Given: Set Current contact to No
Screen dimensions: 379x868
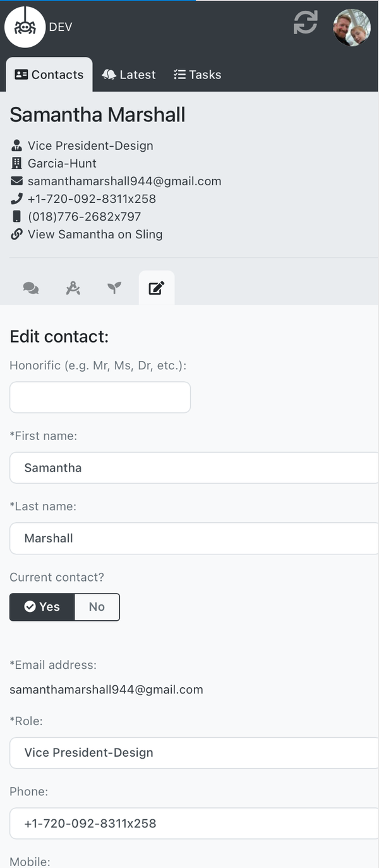Looking at the screenshot, I should (97, 607).
